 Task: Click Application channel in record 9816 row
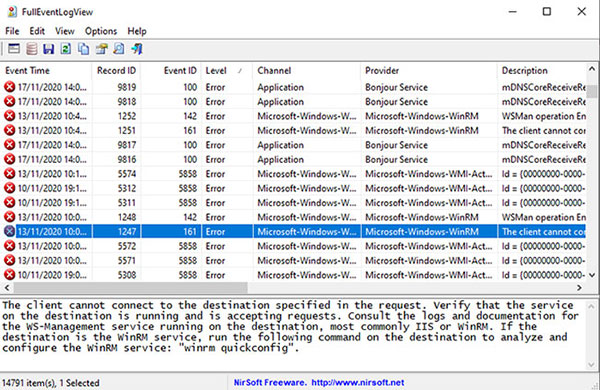280,160
